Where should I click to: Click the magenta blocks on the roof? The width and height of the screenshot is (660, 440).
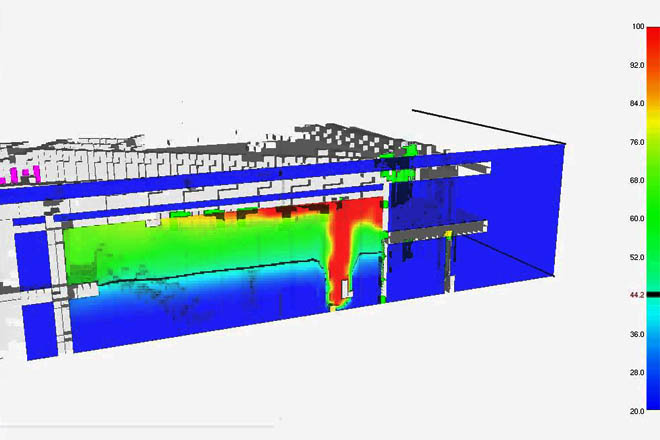pos(21,174)
